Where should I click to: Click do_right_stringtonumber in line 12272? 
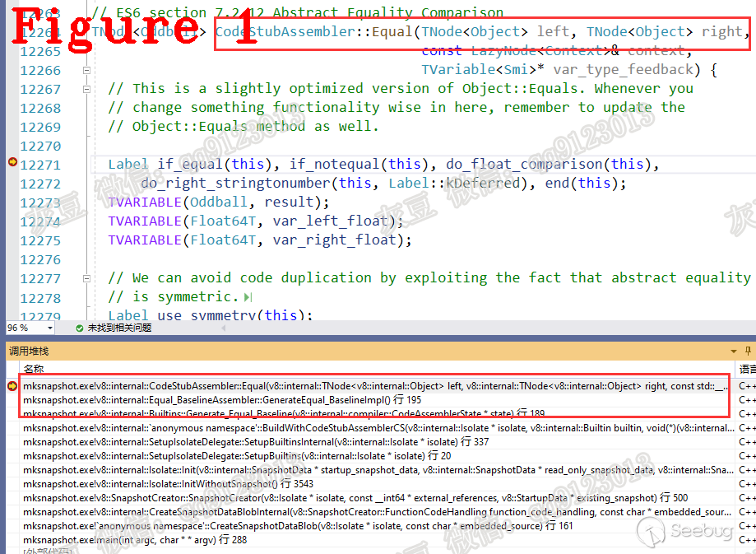pyautogui.click(x=236, y=184)
